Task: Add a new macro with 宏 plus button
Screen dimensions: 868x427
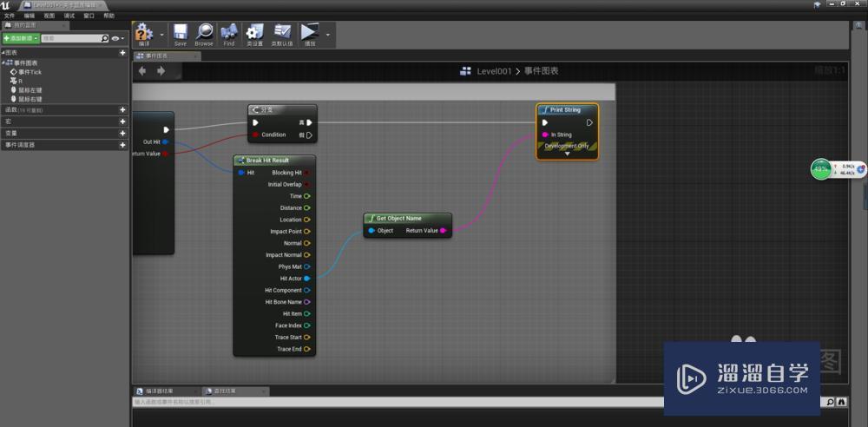Action: pyautogui.click(x=123, y=122)
